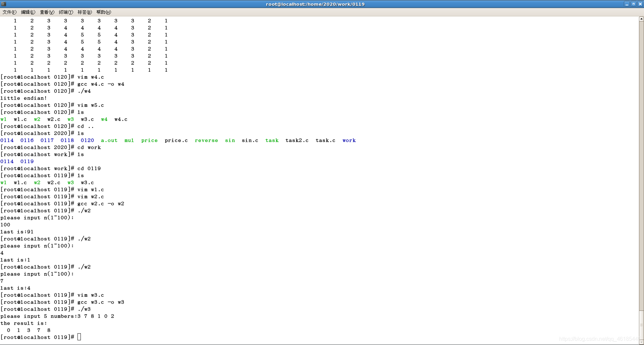Click the scrollbar up arrow
This screenshot has width=644, height=345.
641,19
